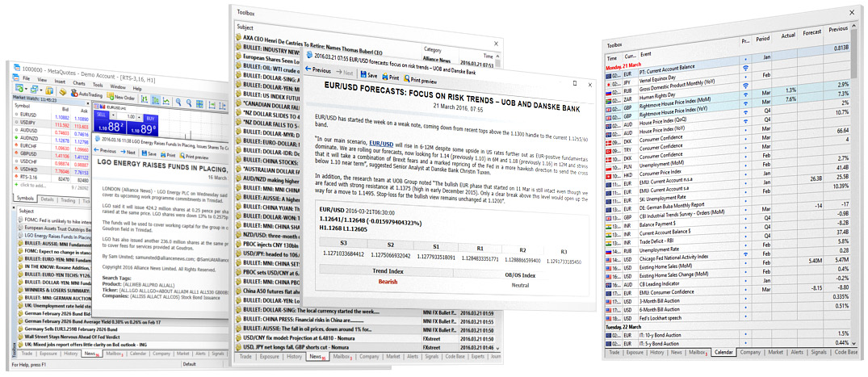Image resolution: width=868 pixels, height=377 pixels.
Task: Toggle the Market Watch panel toolbar icon
Action: [x=49, y=90]
